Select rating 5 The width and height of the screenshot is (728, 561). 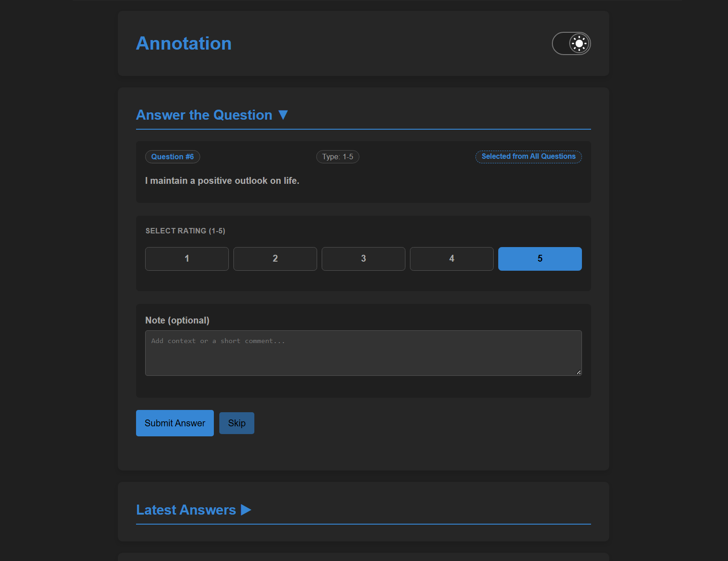pyautogui.click(x=540, y=259)
